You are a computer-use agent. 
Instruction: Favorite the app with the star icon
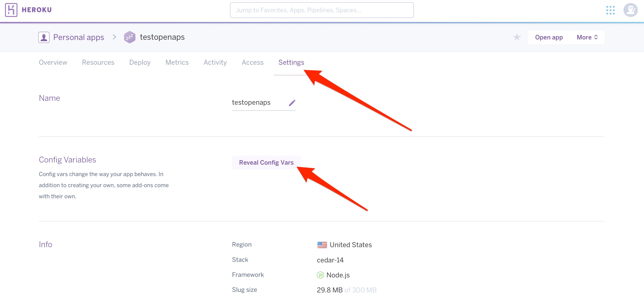(x=517, y=37)
